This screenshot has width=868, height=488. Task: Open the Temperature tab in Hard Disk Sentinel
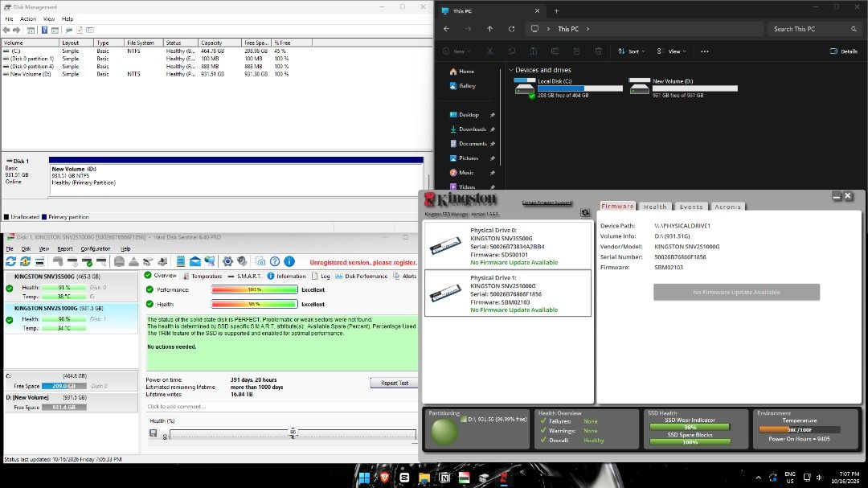[x=202, y=276]
